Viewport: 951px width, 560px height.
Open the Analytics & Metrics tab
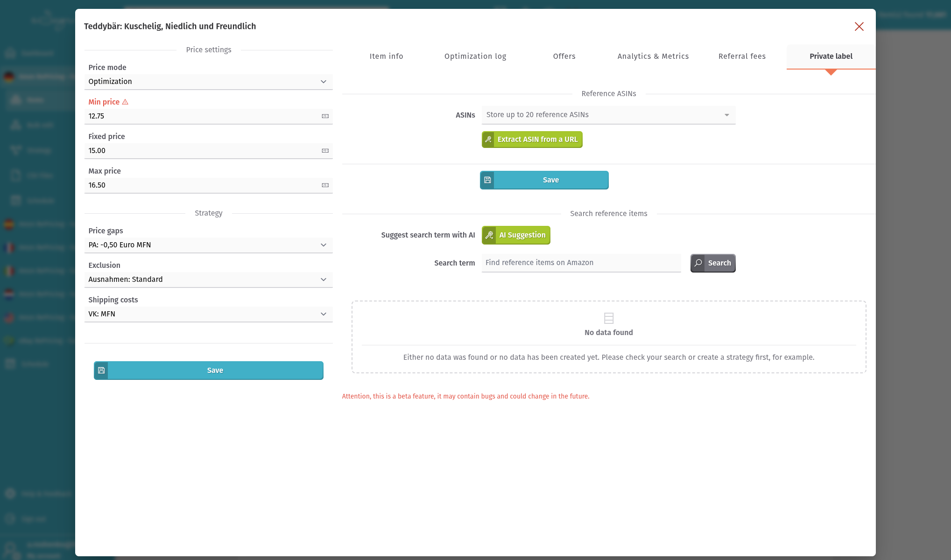[653, 56]
